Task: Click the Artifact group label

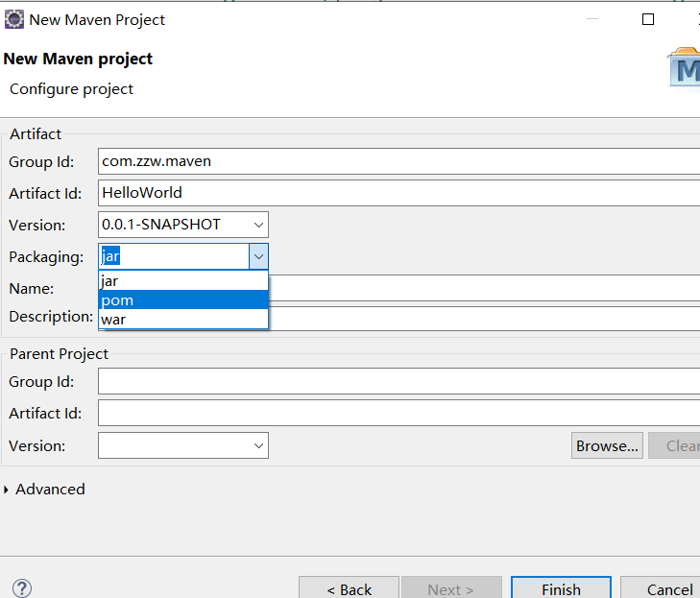Action: tap(36, 133)
